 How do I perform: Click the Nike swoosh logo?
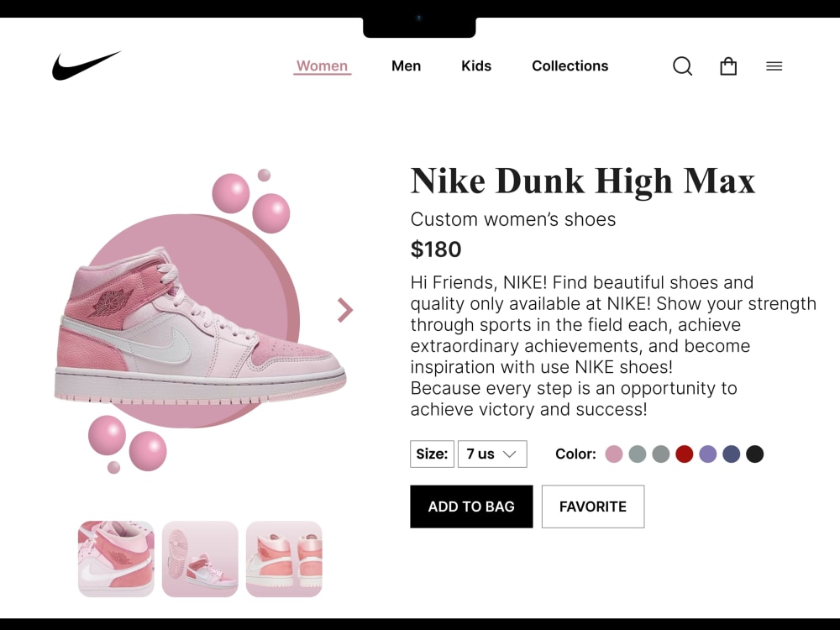pyautogui.click(x=87, y=66)
